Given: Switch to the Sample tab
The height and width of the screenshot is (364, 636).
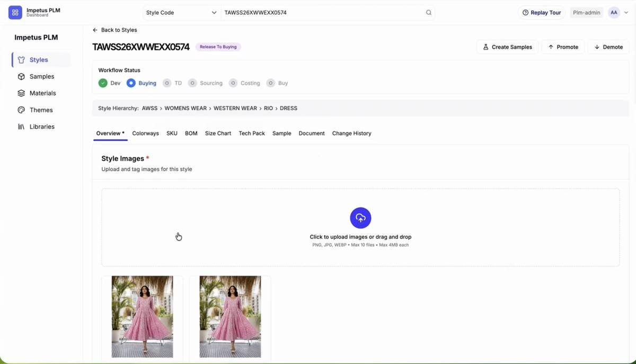Looking at the screenshot, I should pos(282,134).
